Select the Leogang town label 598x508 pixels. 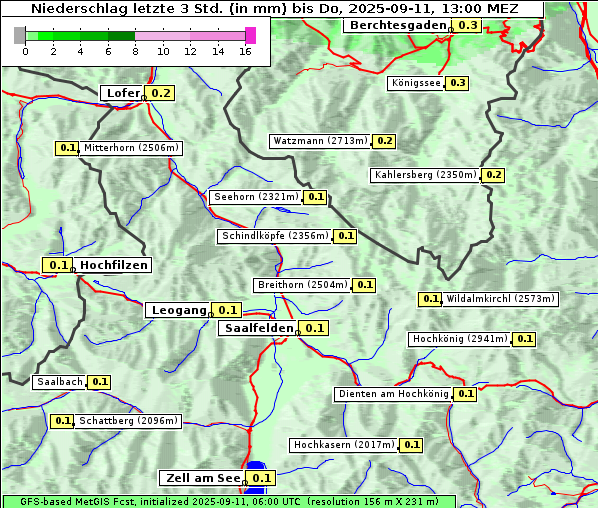pyautogui.click(x=178, y=310)
